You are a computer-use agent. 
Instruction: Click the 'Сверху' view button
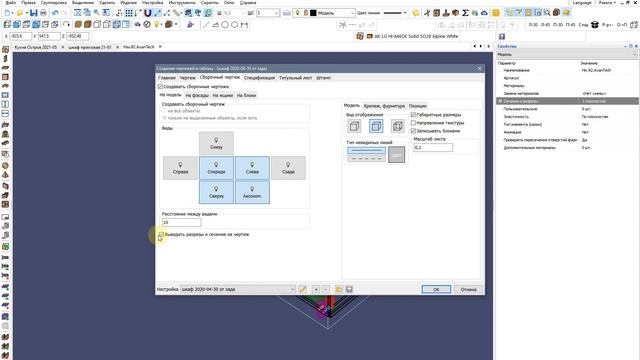click(216, 192)
